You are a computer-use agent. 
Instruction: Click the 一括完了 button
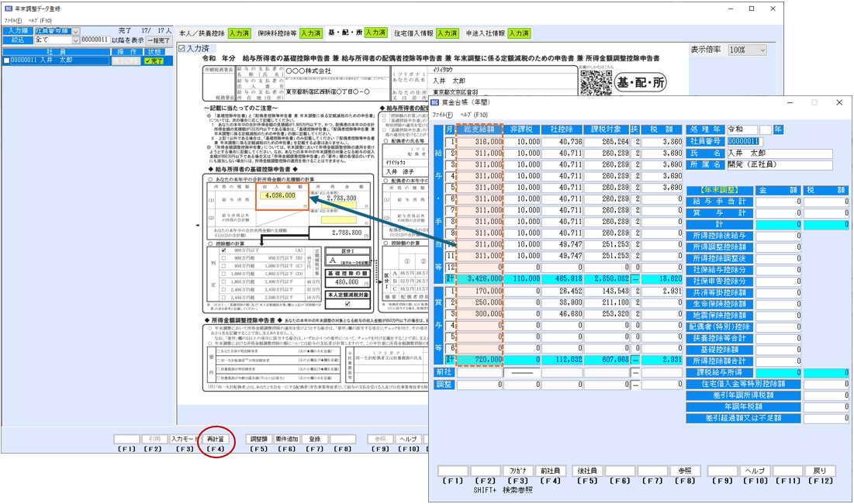tap(160, 40)
